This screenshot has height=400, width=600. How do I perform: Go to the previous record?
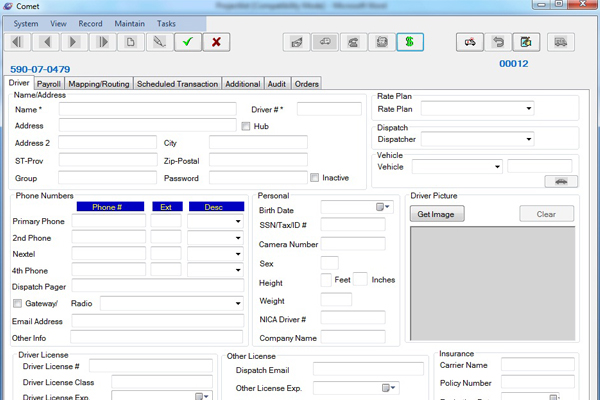46,42
